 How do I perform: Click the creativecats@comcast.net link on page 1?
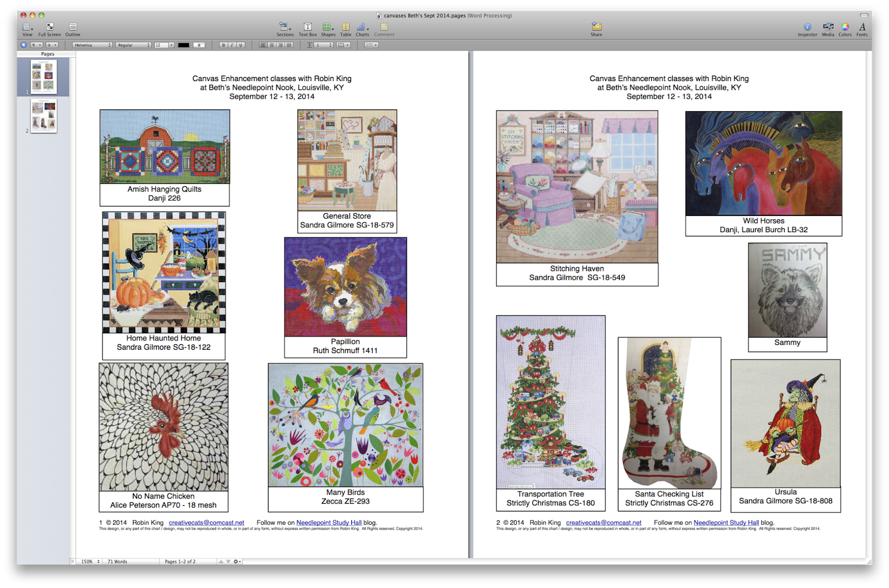tap(206, 522)
